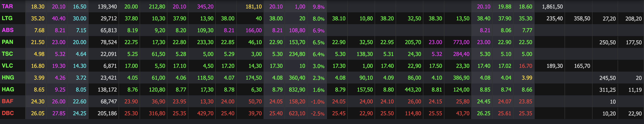Viewport: 644px width, 124px height.
Task: Select ABS total volume 65,813
Action: 109,30
